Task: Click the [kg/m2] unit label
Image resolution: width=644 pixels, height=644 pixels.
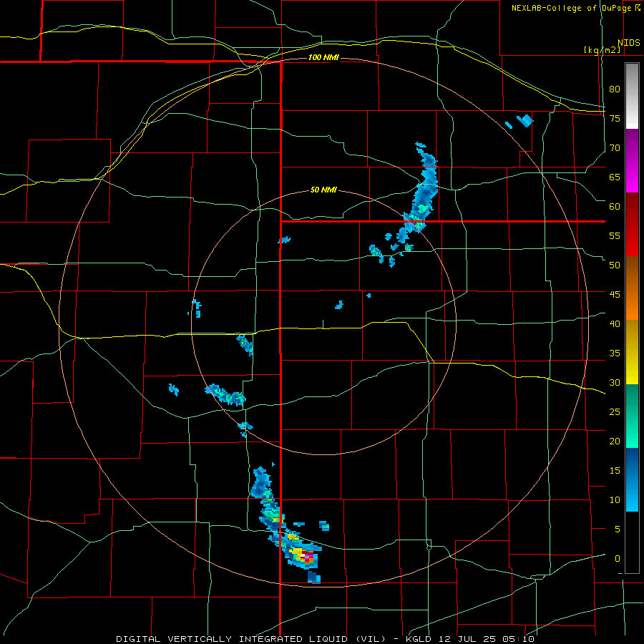Action: click(x=602, y=50)
